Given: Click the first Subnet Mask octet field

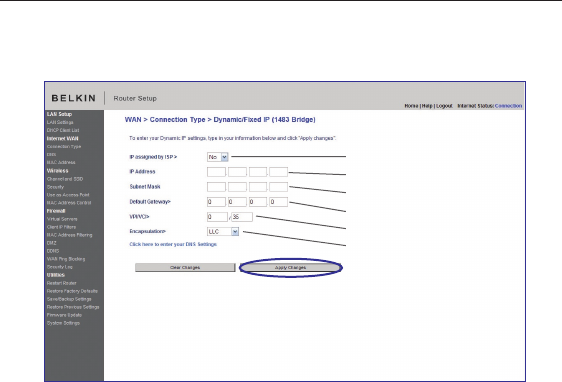Looking at the screenshot, I should pyautogui.click(x=216, y=187).
